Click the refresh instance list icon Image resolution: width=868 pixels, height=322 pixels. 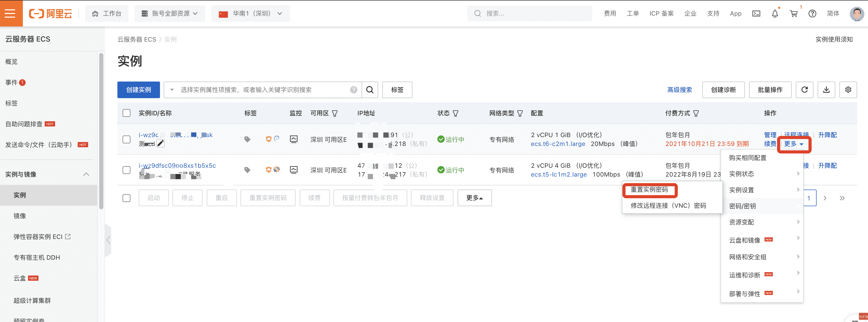[804, 90]
